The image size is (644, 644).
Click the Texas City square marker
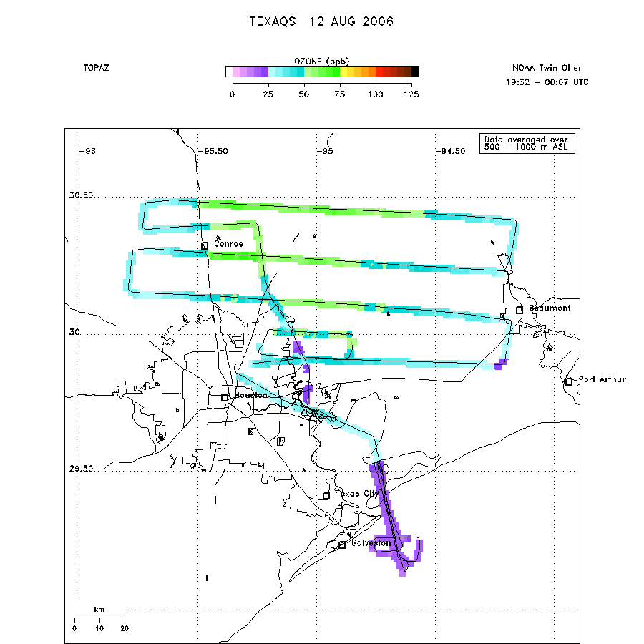[x=326, y=496]
